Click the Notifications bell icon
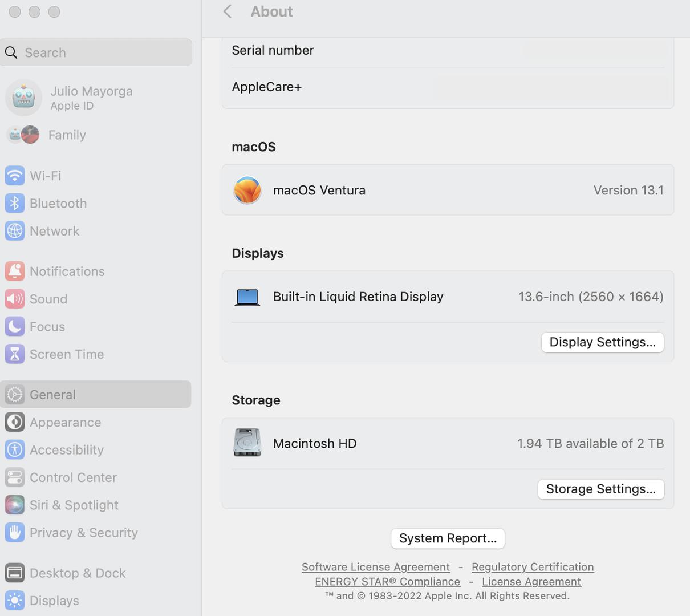The width and height of the screenshot is (690, 616). coord(15,271)
